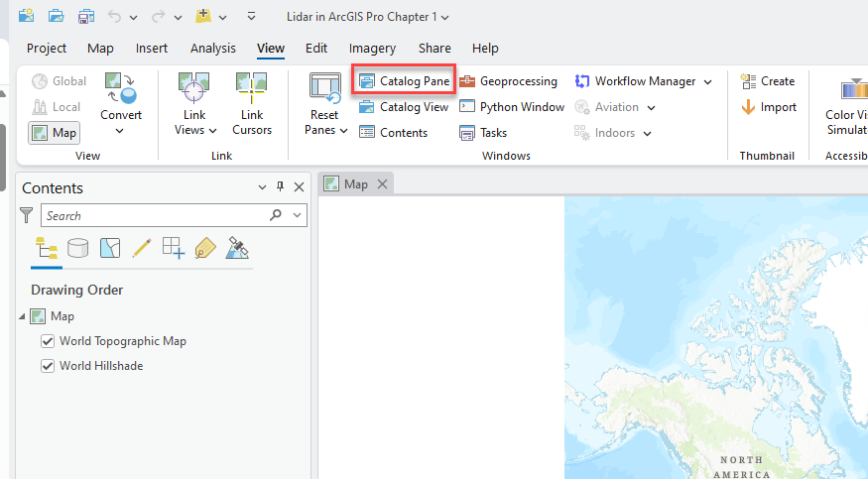This screenshot has height=479, width=868.
Task: Expand the Link Views dropdown arrow
Action: point(212,131)
